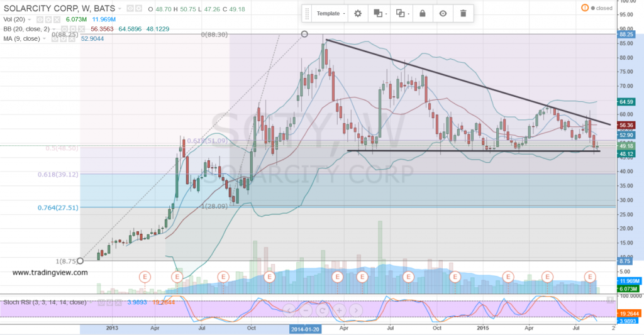Hide selected drawing via toolbar eye icon
This screenshot has width=644, height=335.
(x=443, y=14)
